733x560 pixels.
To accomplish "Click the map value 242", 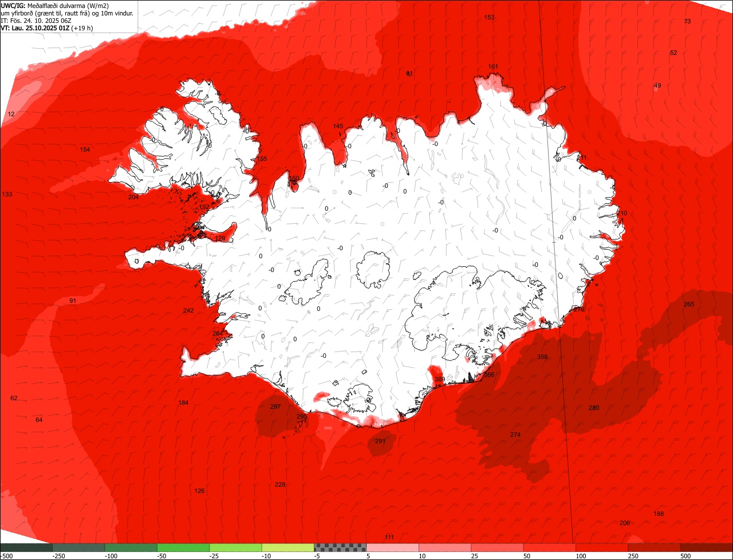I will coord(188,310).
